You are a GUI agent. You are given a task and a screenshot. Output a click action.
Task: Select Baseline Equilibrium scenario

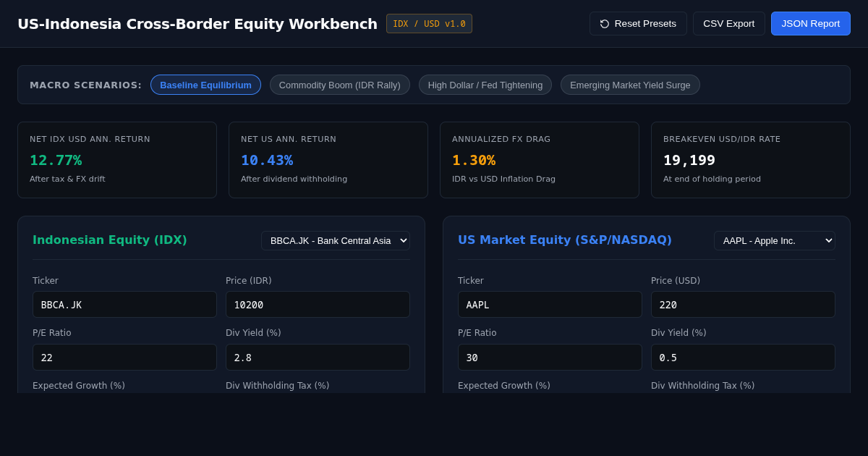point(205,85)
